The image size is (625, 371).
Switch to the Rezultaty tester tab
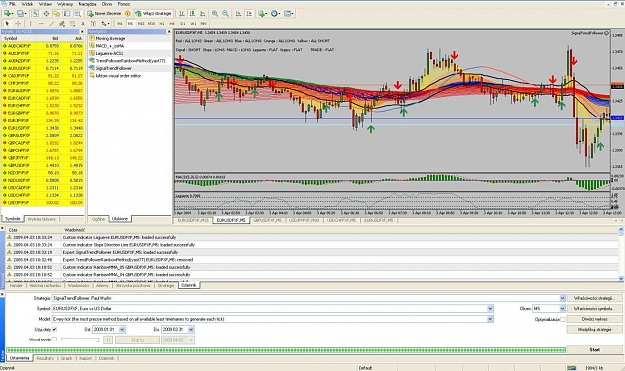click(45, 358)
